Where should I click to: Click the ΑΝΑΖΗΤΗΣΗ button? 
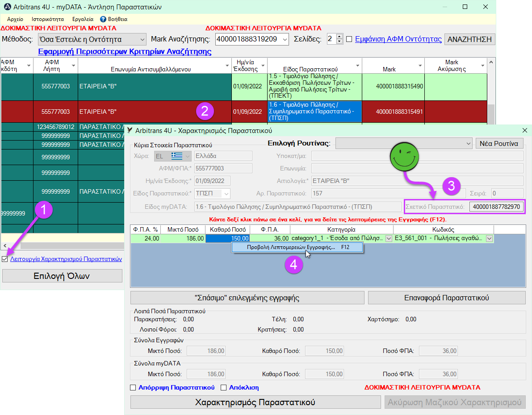[x=469, y=39]
